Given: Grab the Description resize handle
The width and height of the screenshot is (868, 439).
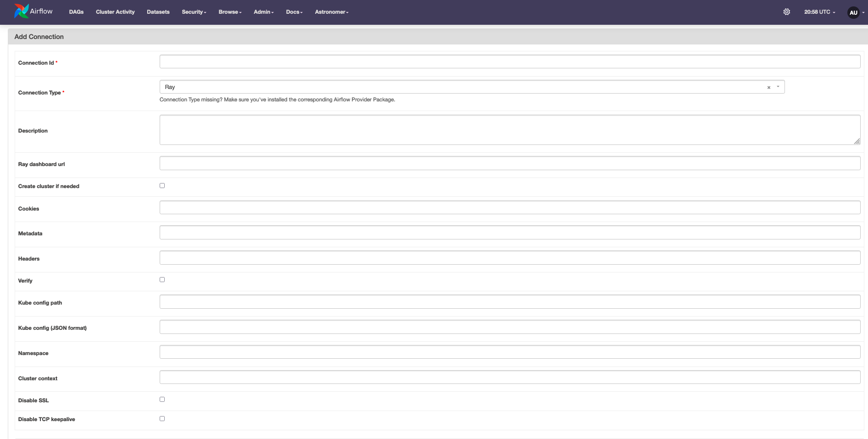Looking at the screenshot, I should [x=857, y=141].
